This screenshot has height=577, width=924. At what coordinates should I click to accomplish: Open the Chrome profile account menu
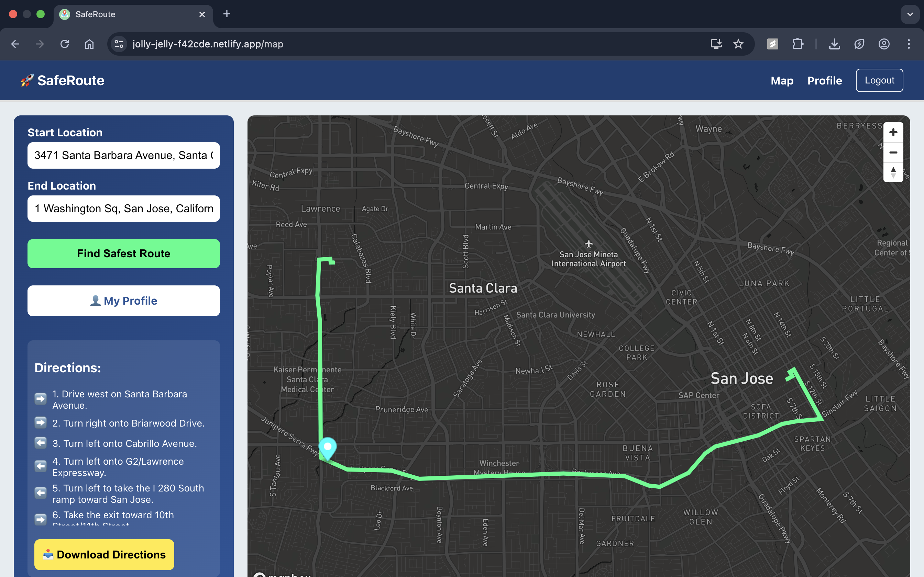[x=884, y=44]
